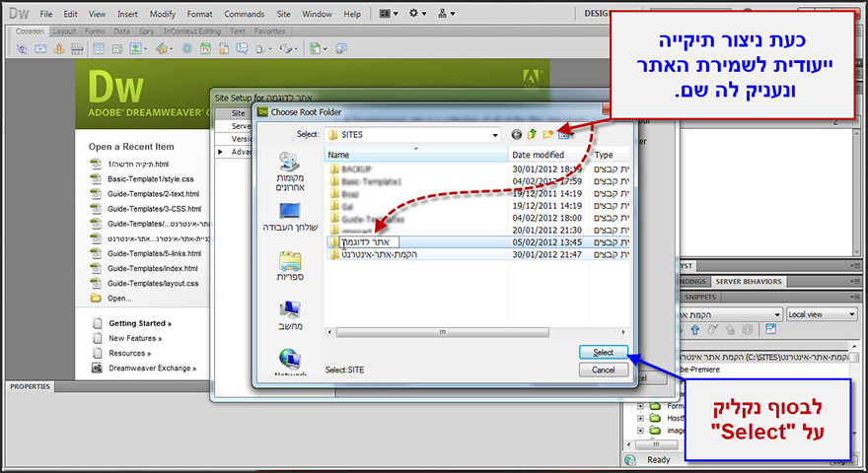
Task: Open the Commands menu
Action: (x=245, y=14)
